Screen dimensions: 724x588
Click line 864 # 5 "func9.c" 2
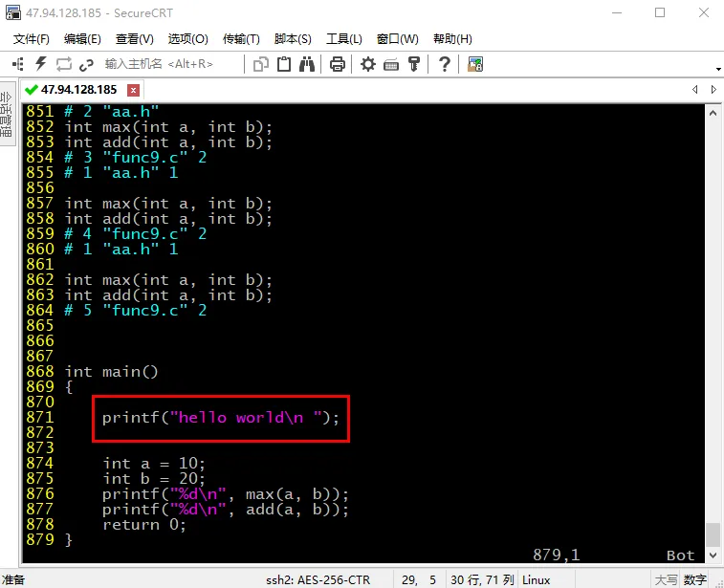tap(135, 310)
